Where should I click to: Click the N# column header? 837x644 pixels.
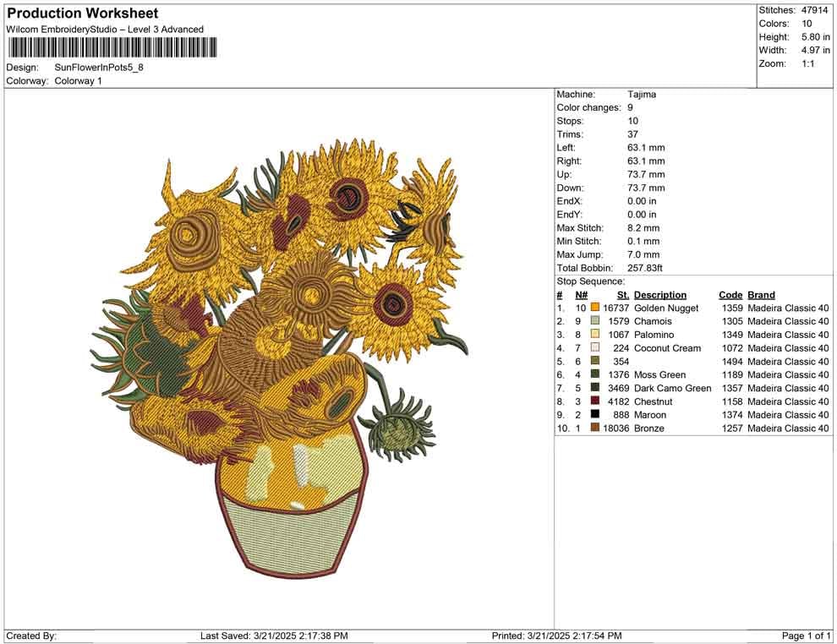[582, 295]
